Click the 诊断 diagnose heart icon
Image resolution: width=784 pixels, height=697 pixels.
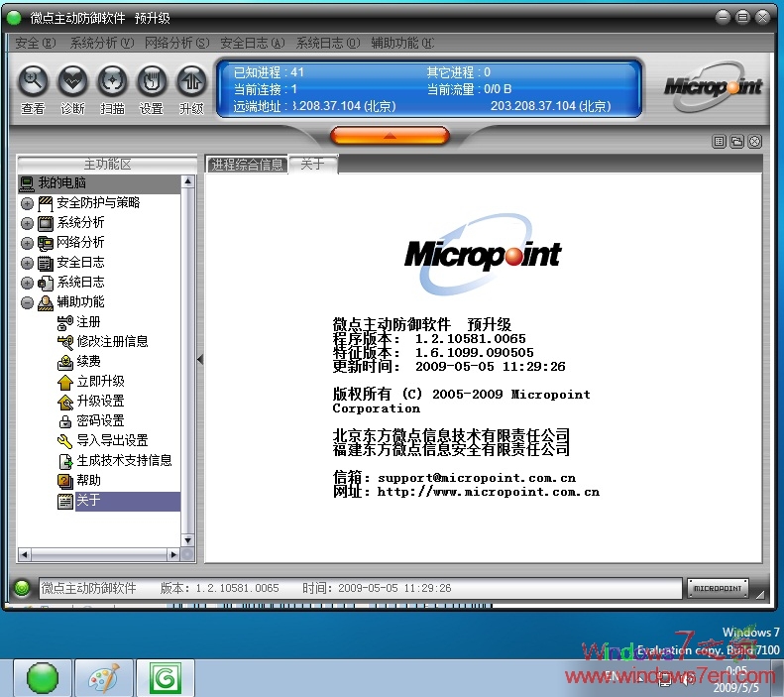point(72,82)
